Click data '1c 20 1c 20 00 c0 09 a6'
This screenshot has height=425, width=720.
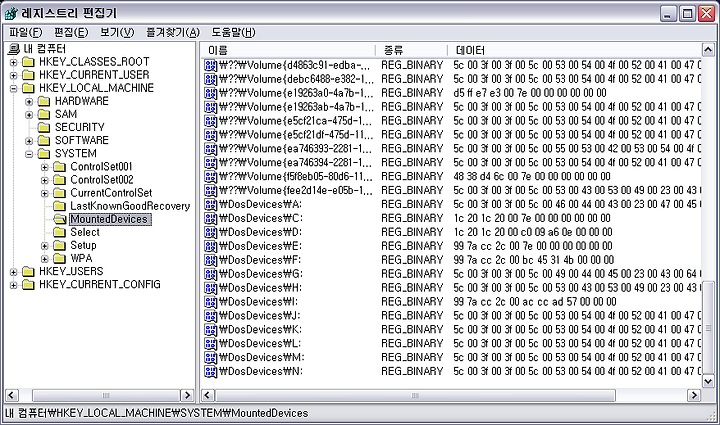pos(533,232)
